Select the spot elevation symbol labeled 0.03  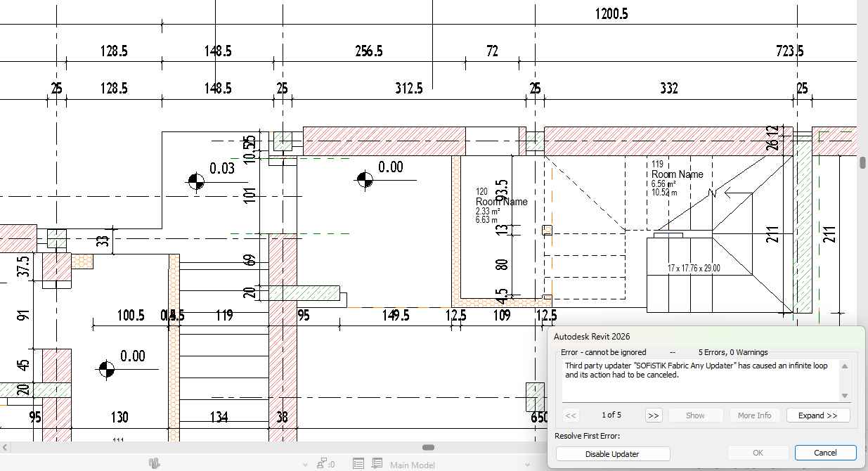(x=196, y=181)
